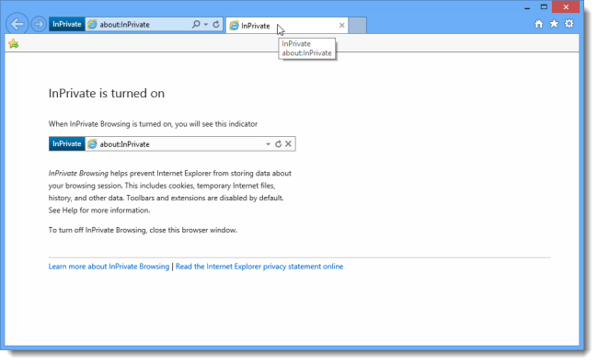Click the magnifier search icon in the address bar
Viewport: 598px width, 364px height.
(x=196, y=25)
